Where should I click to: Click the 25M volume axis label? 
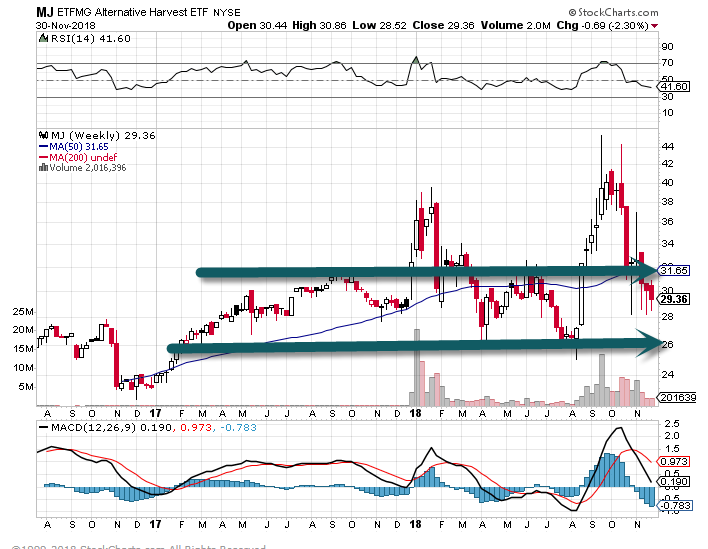[23, 312]
